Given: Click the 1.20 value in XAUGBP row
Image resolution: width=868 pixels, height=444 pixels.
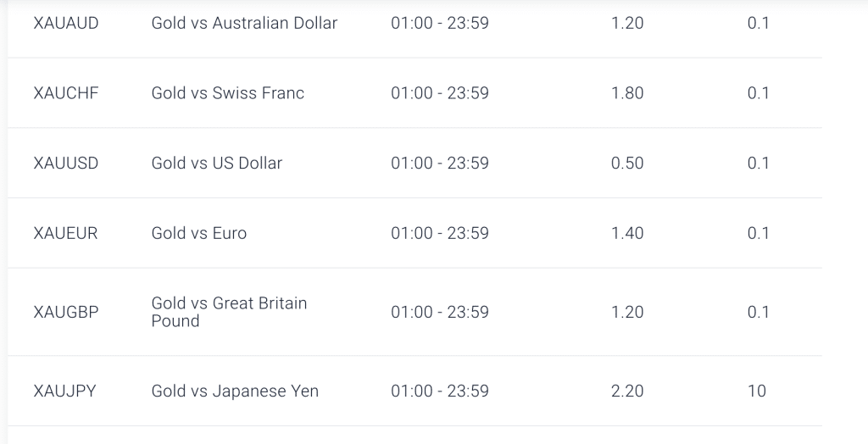Looking at the screenshot, I should 627,312.
